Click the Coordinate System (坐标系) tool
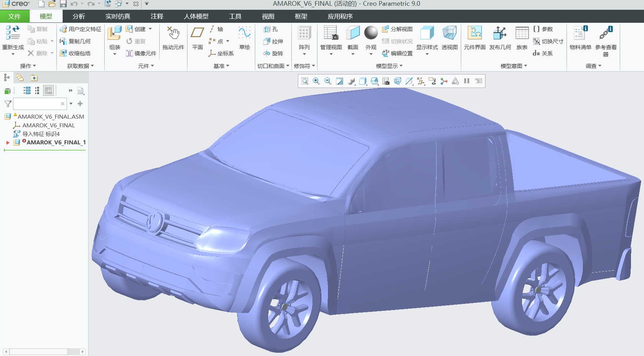 click(221, 53)
